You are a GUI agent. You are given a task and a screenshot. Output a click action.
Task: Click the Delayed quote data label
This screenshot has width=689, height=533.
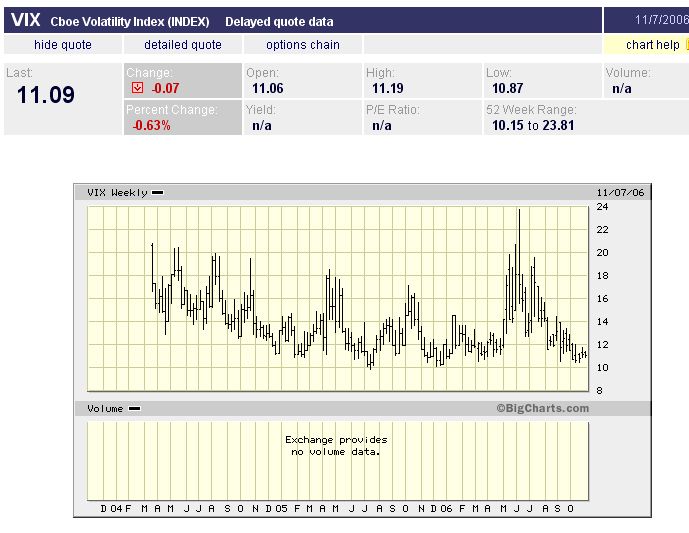pyautogui.click(x=279, y=22)
